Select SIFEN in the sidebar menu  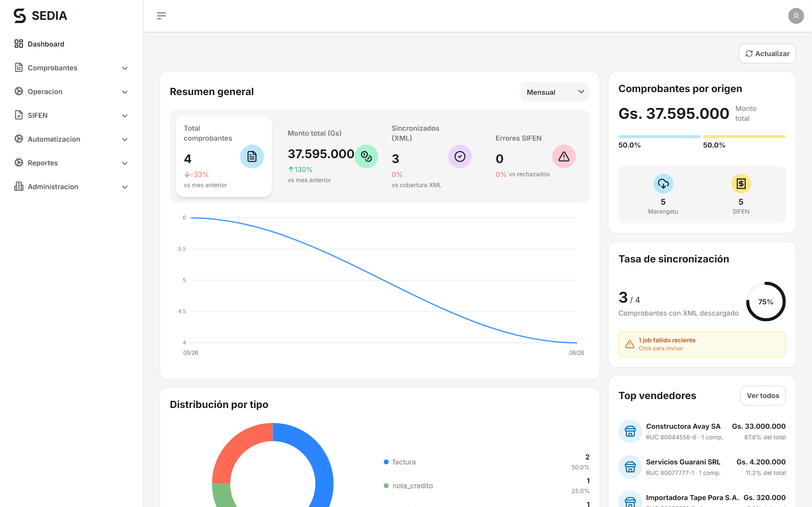pos(71,115)
